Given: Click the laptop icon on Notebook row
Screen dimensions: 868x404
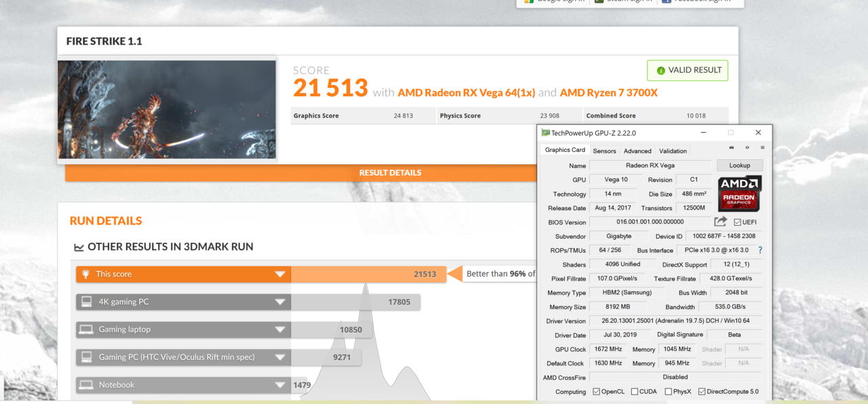Looking at the screenshot, I should [x=86, y=385].
